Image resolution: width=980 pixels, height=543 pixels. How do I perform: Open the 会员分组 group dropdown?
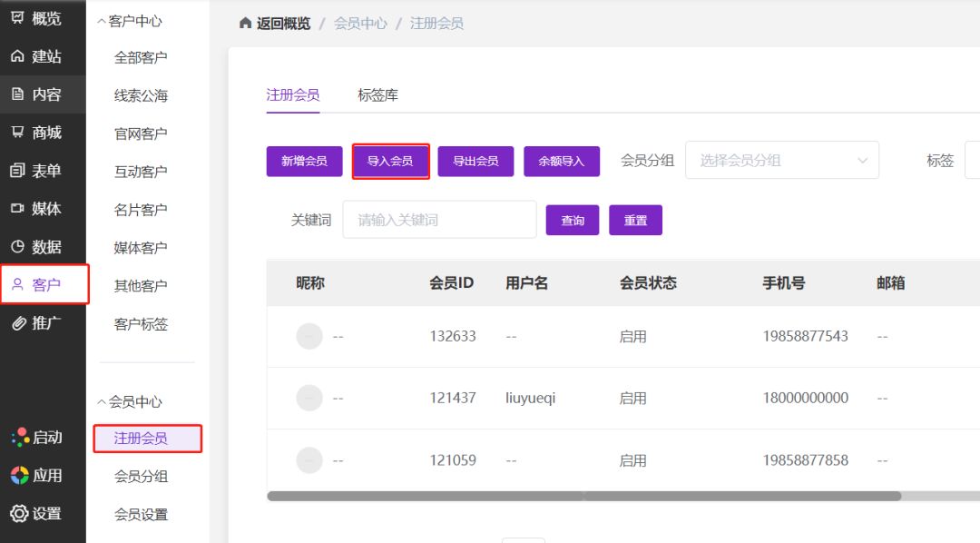[781, 161]
